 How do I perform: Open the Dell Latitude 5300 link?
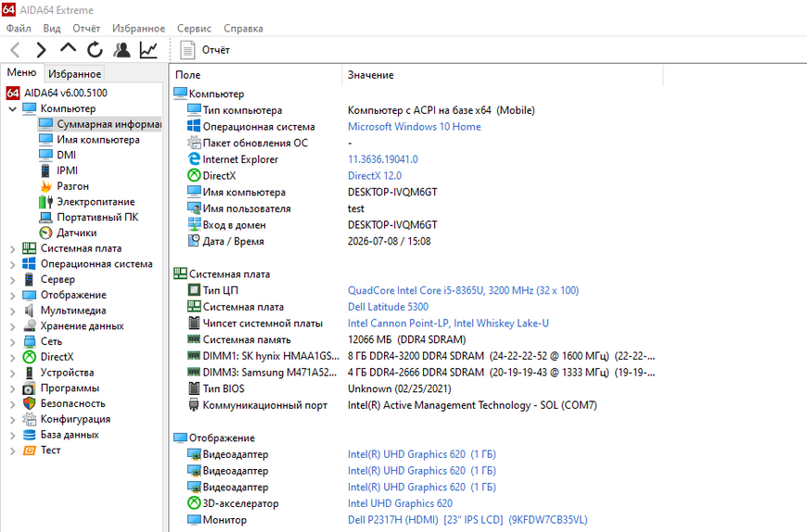tap(388, 307)
